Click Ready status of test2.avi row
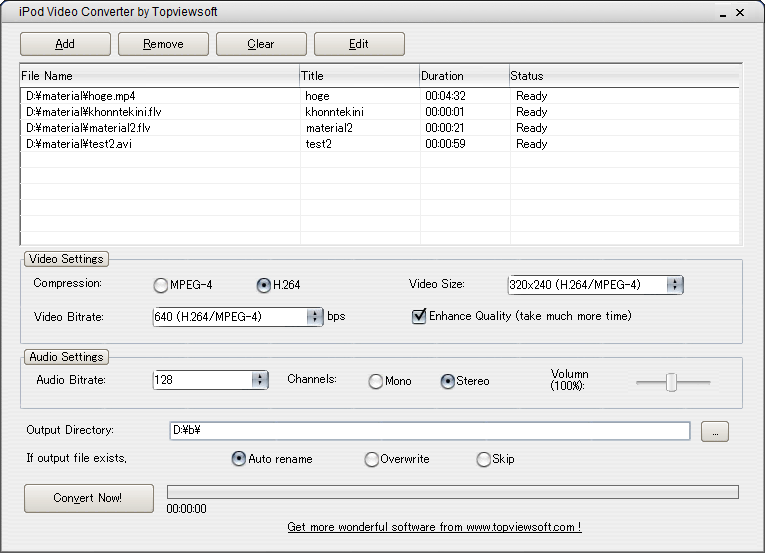 tap(532, 144)
